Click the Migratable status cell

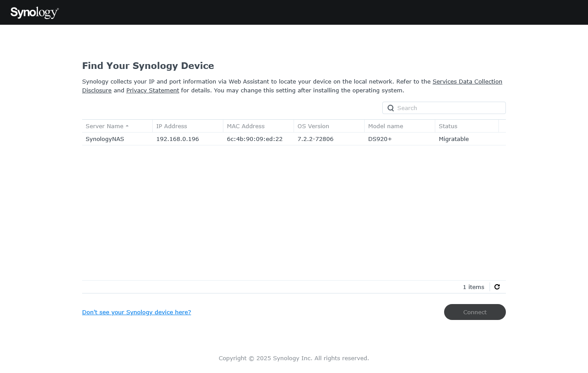point(454,139)
